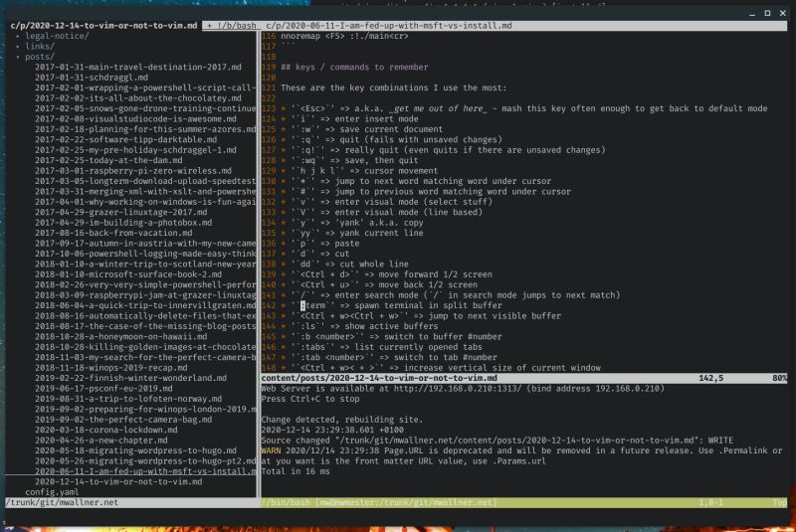The height and width of the screenshot is (532, 796).
Task: Click the 'increase vertical size of current window' line
Action: [x=441, y=368]
